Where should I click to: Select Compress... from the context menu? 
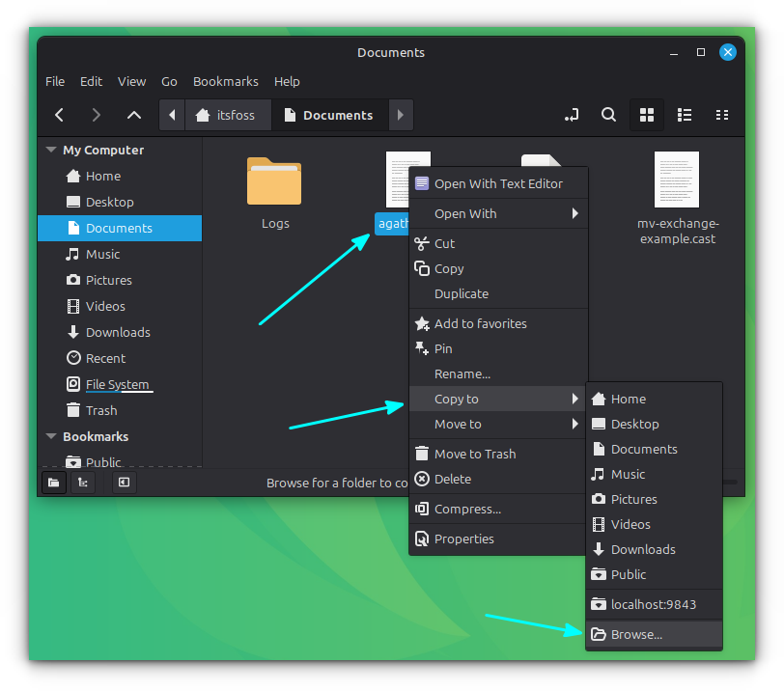coord(467,509)
